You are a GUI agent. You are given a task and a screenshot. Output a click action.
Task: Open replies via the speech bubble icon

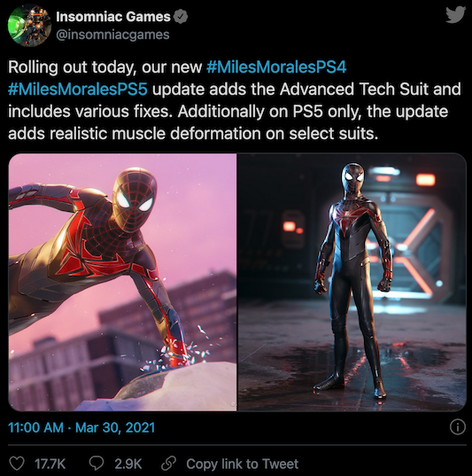pyautogui.click(x=97, y=464)
